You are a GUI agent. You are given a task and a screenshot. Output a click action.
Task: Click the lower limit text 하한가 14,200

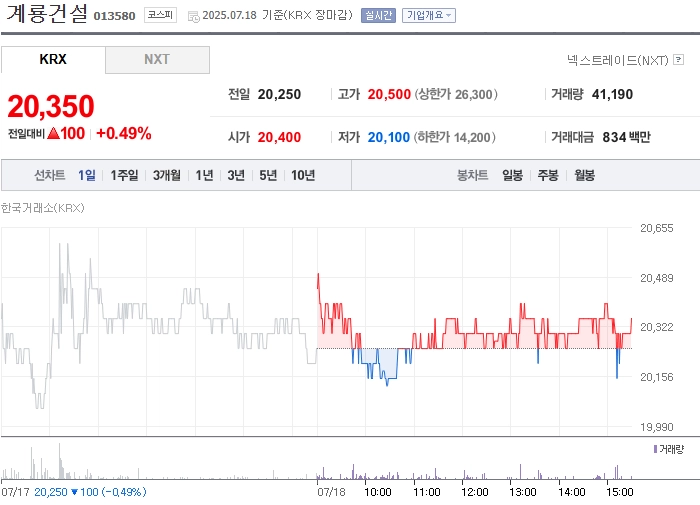(x=454, y=137)
